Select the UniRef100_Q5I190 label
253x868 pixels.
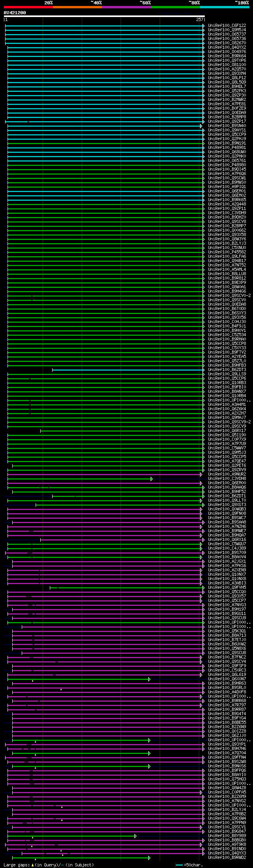pos(227,435)
